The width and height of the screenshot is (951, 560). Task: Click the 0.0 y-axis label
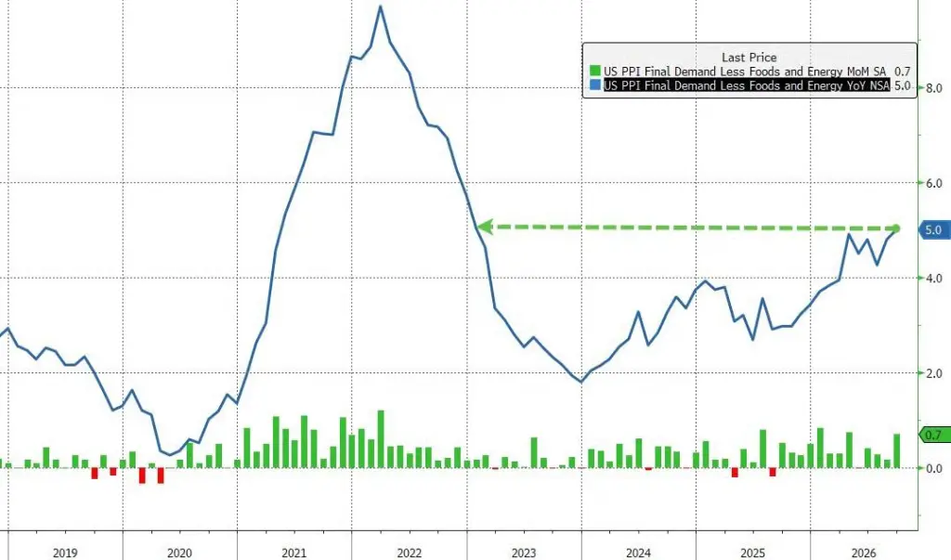coord(934,468)
